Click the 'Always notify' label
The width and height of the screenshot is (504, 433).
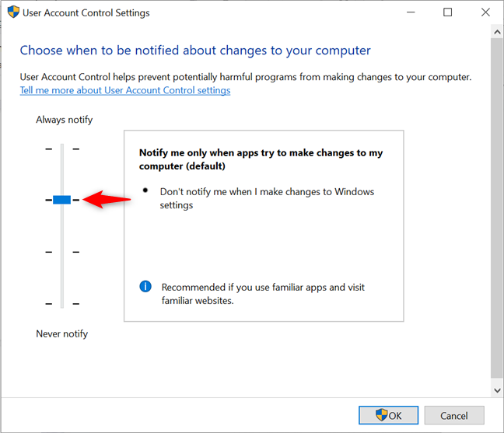click(65, 120)
